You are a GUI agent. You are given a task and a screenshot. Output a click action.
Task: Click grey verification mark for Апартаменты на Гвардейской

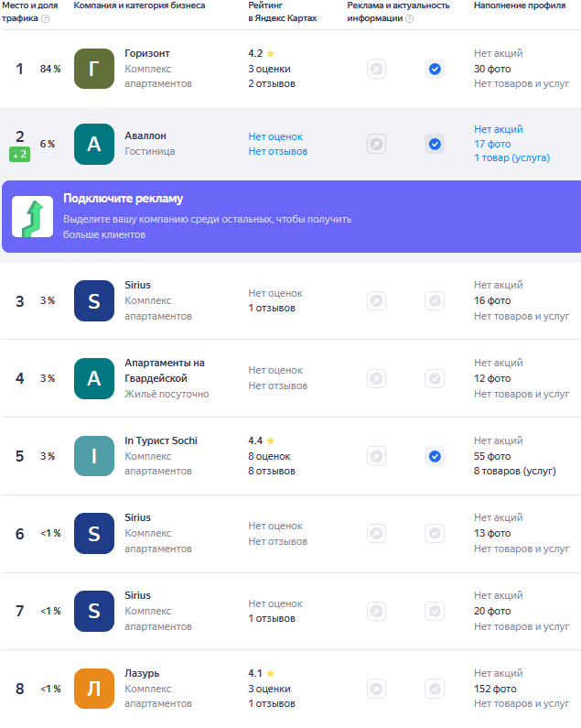click(435, 379)
